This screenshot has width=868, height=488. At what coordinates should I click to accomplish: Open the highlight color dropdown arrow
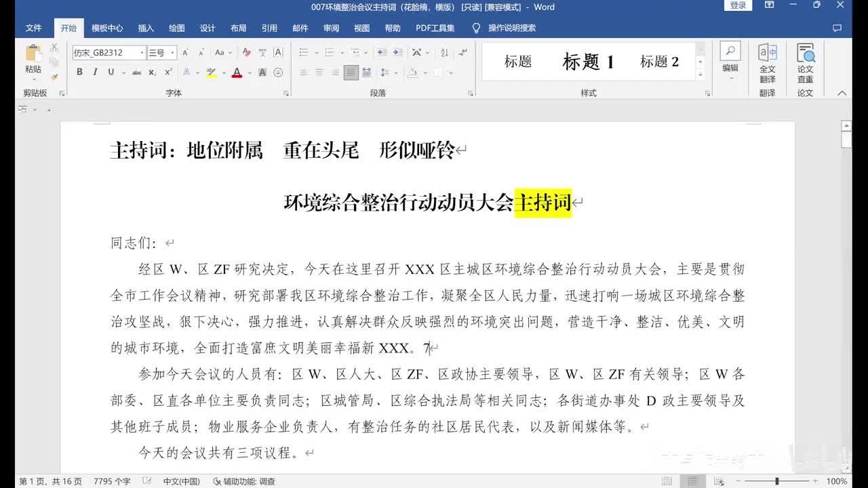[x=222, y=73]
